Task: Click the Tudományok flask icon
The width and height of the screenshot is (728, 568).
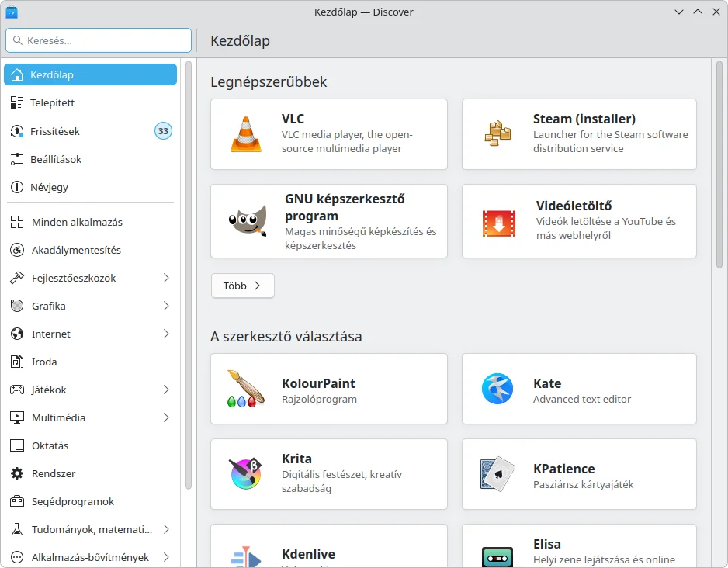Action: click(x=17, y=529)
